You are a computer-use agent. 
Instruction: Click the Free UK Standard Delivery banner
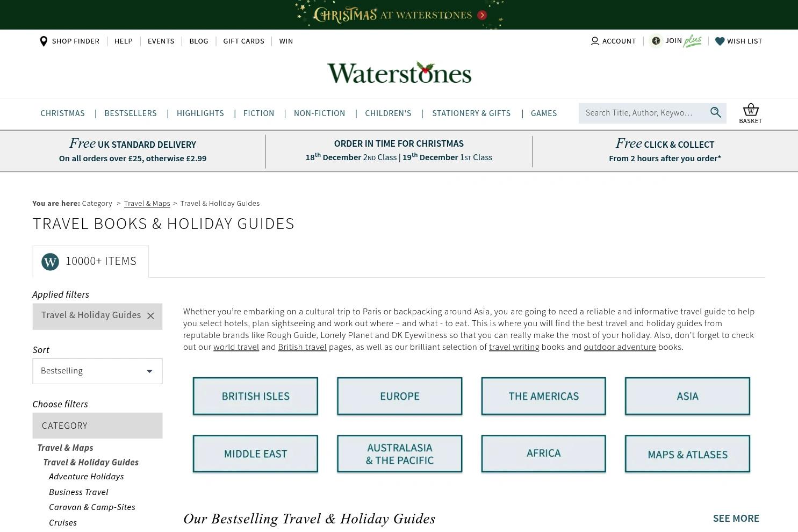tap(133, 150)
